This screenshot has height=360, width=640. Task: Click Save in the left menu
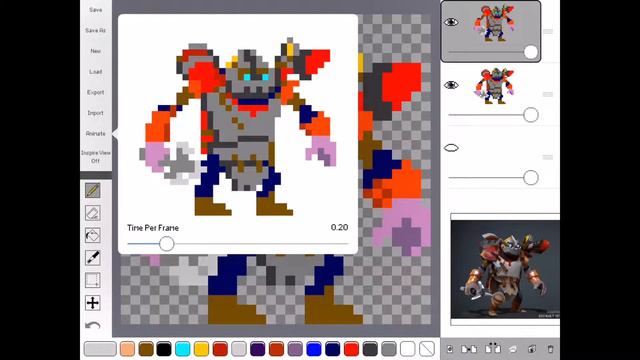96,9
